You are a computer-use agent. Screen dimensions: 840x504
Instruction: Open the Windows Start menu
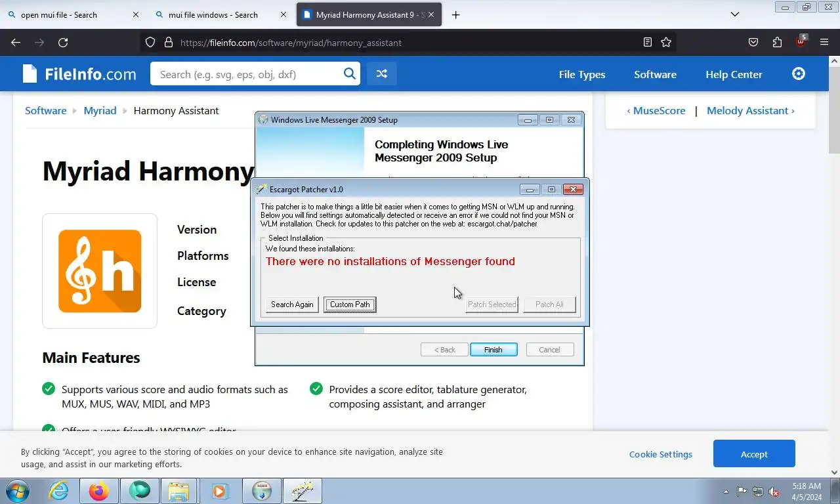18,491
